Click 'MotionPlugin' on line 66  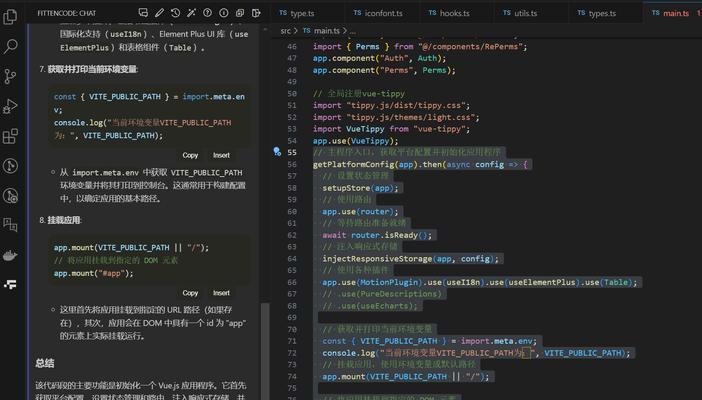390,282
